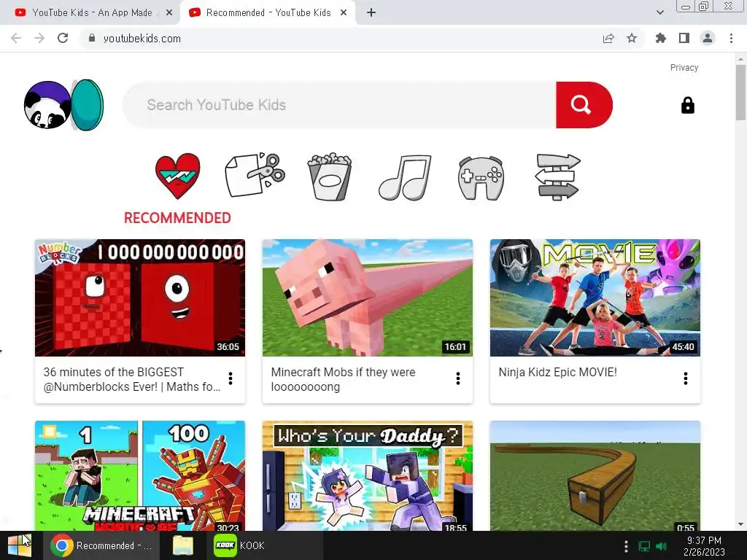Open options menu for Minecraft Mobs video
This screenshot has height=560, width=747.
click(x=458, y=378)
